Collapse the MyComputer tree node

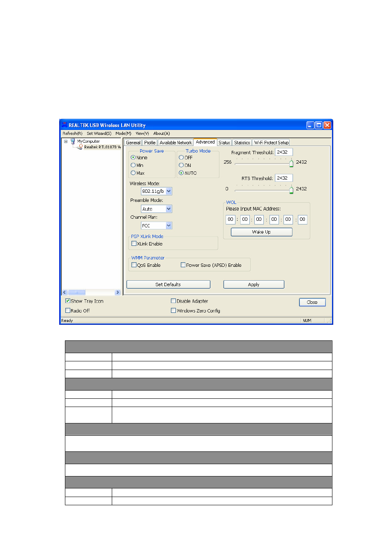[x=65, y=141]
